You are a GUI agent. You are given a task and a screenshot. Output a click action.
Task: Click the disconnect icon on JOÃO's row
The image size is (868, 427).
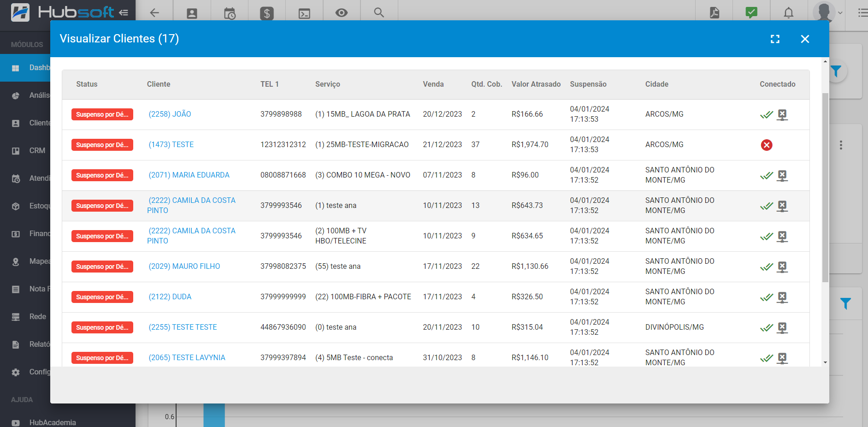(x=782, y=115)
